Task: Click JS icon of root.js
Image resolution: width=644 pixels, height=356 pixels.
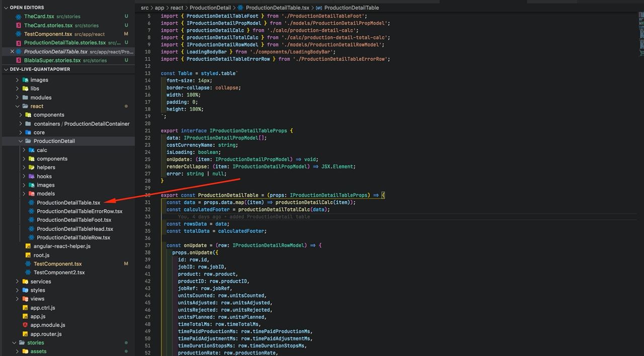Action: pyautogui.click(x=29, y=255)
